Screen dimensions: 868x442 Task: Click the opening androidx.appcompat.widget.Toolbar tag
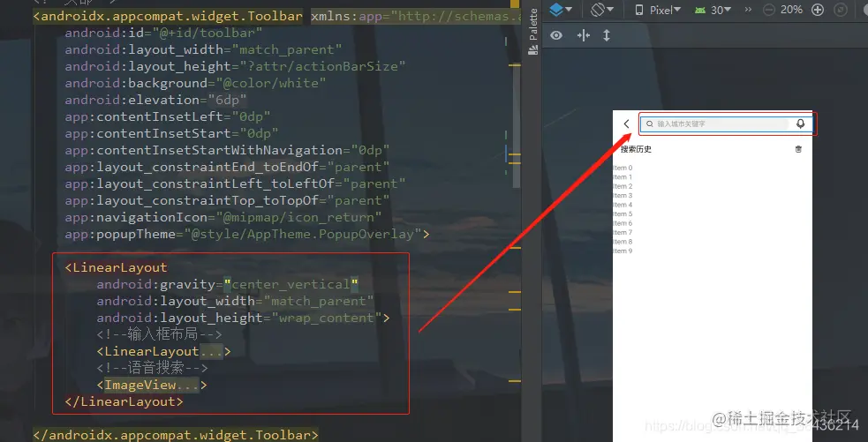click(168, 16)
